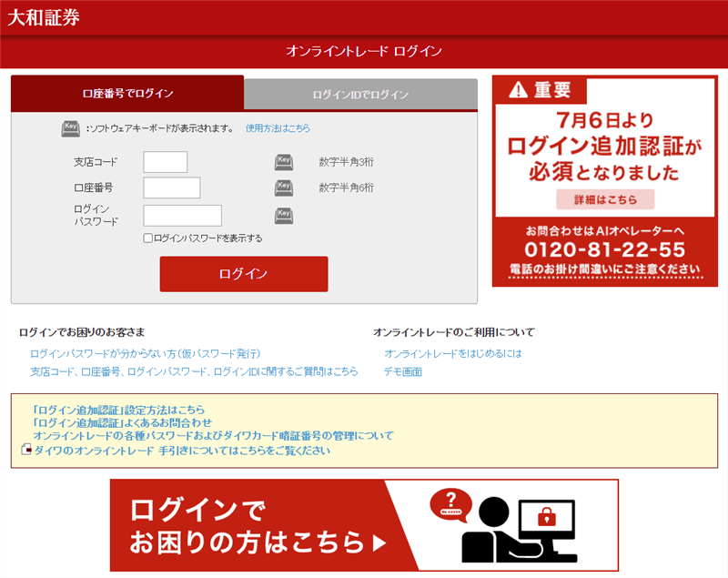728x578 pixels.
Task: Open software keyboard for 口座番号 field
Action: (284, 188)
